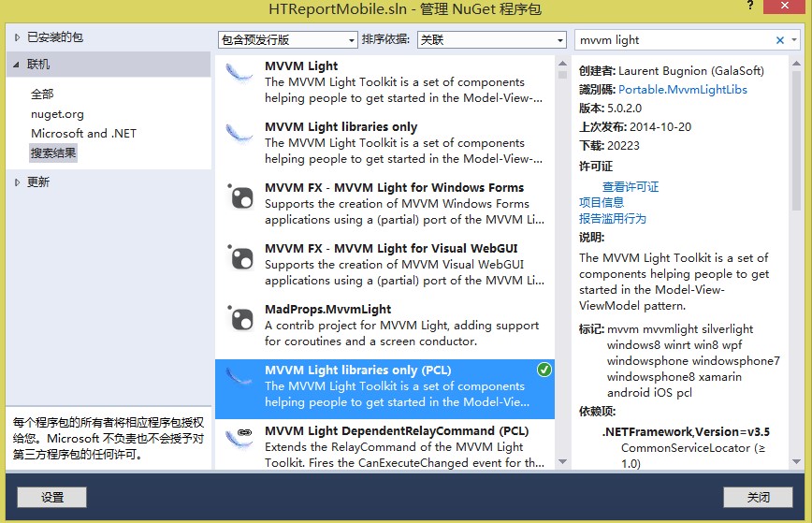Click the creator Laurent Bugnion (GalaSoft)
Image resolution: width=812 pixels, height=523 pixels.
tap(690, 71)
